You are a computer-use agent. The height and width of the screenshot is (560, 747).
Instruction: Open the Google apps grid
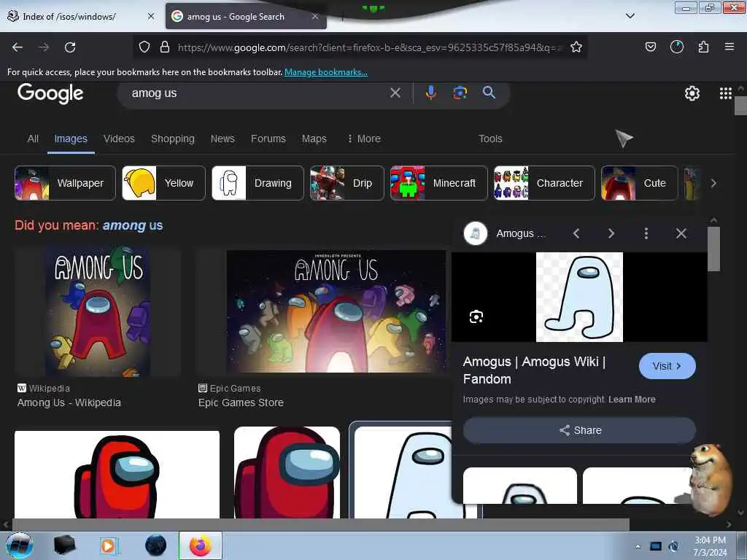coord(726,93)
